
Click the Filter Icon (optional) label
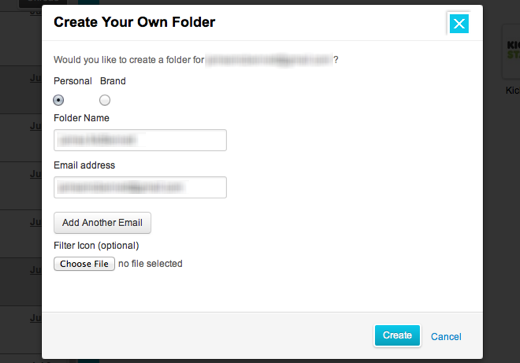(x=96, y=246)
